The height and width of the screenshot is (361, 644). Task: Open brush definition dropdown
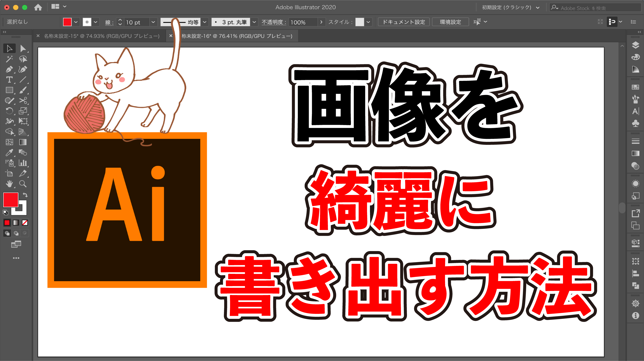pos(254,22)
